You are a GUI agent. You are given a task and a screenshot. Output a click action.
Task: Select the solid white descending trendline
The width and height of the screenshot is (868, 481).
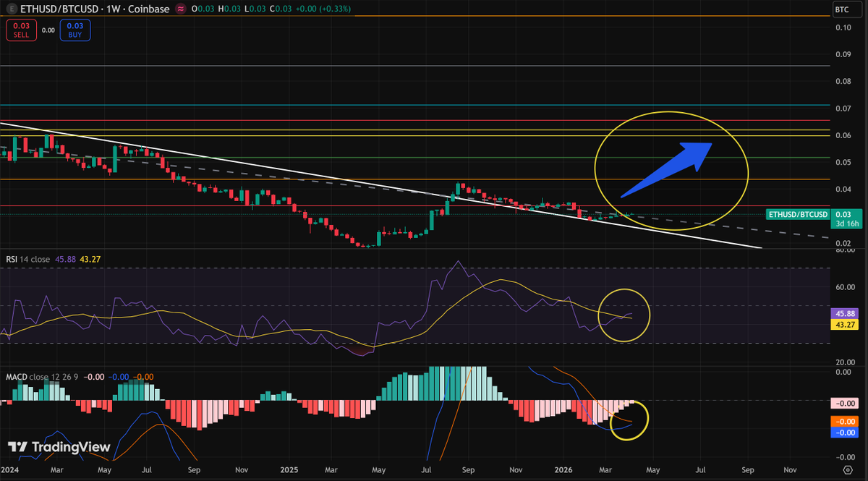381,186
